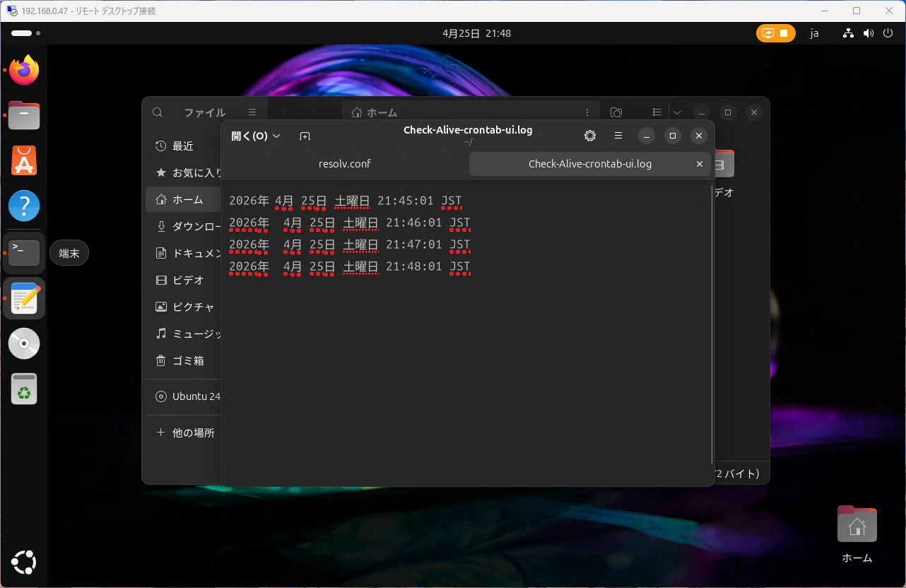This screenshot has width=906, height=588.
Task: Switch to the Check-Alive-crontab-ui.log tab
Action: (x=590, y=164)
